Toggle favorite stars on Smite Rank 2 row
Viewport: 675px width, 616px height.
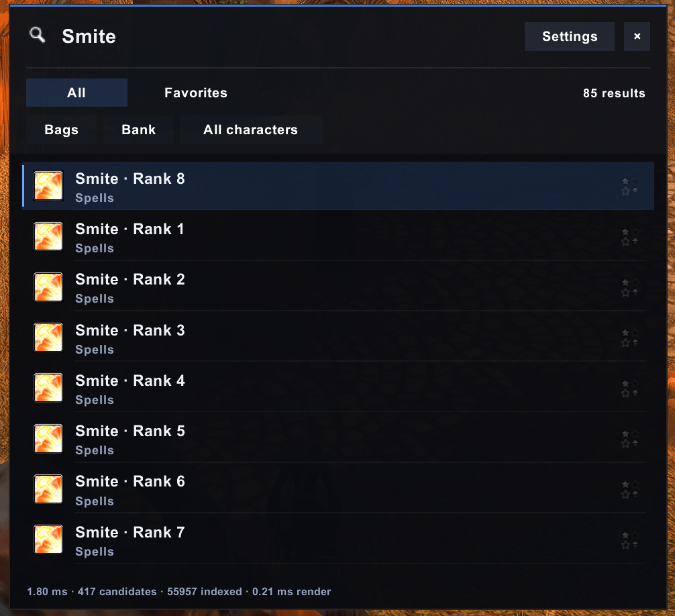(630, 287)
